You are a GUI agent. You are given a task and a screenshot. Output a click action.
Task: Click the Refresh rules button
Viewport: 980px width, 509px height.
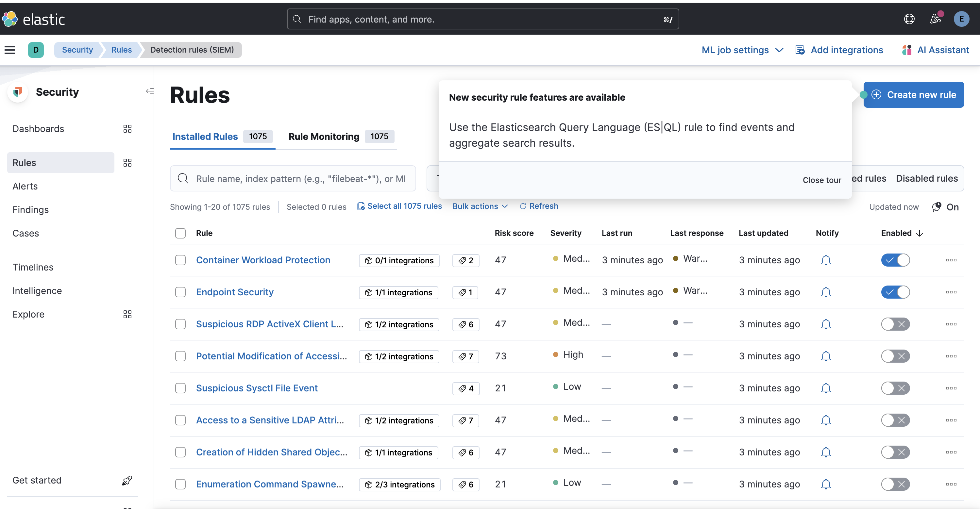point(539,206)
